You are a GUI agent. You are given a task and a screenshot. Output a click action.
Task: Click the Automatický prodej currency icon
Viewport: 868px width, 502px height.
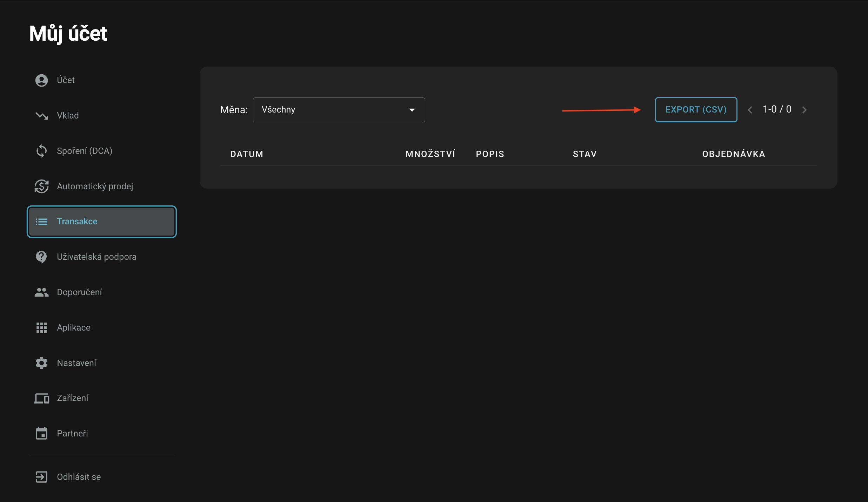click(x=41, y=186)
